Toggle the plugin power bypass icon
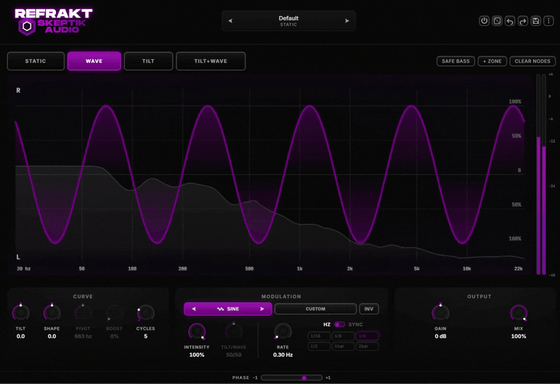The height and width of the screenshot is (384, 560). (x=484, y=21)
